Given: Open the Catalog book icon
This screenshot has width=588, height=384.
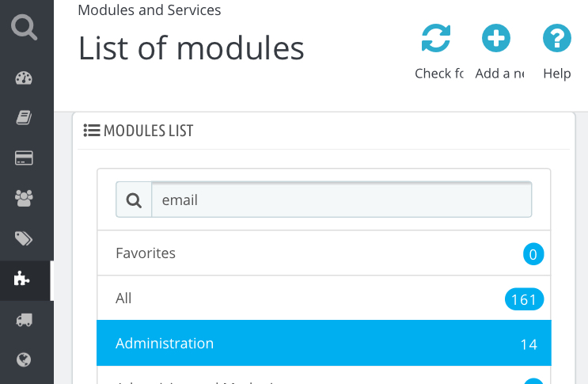Looking at the screenshot, I should pyautogui.click(x=24, y=117).
